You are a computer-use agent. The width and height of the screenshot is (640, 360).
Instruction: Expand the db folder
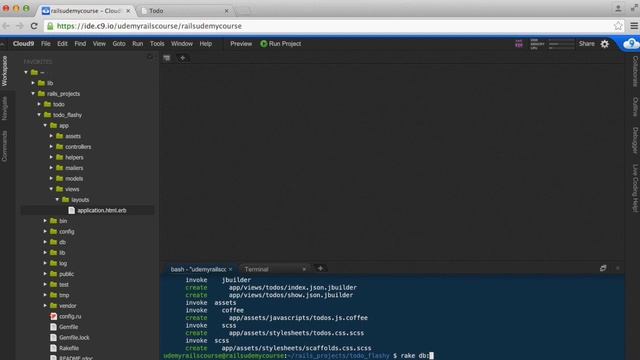pos(45,242)
